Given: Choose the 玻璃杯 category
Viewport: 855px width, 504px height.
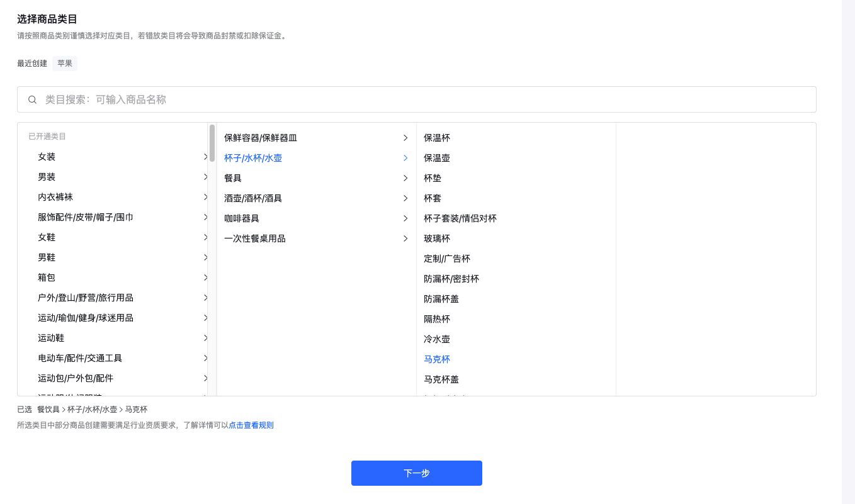Looking at the screenshot, I should pyautogui.click(x=437, y=238).
